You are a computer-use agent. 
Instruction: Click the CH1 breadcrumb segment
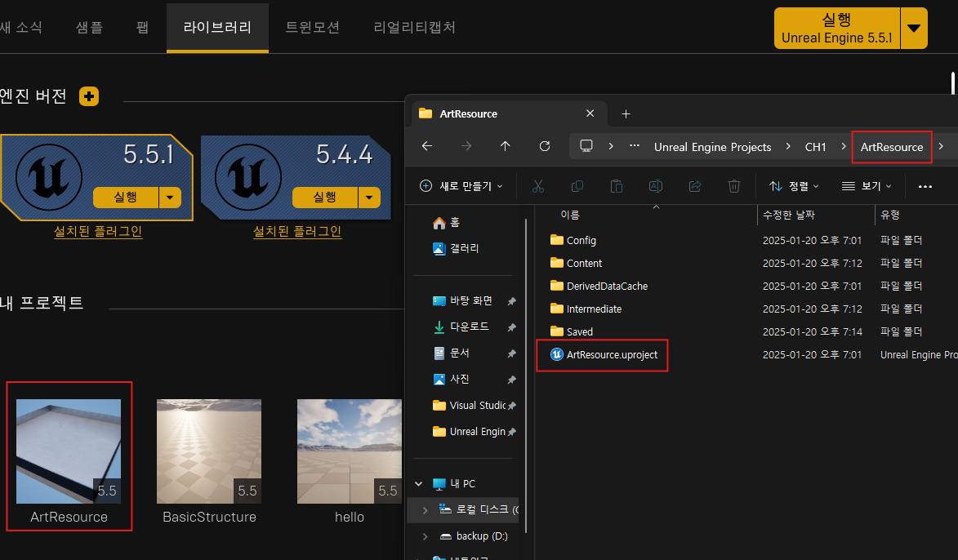click(x=816, y=147)
